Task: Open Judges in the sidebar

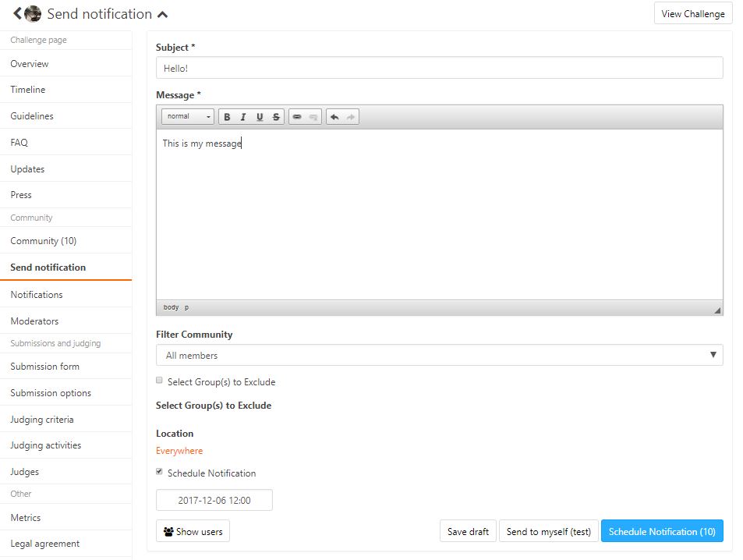Action: [65, 471]
